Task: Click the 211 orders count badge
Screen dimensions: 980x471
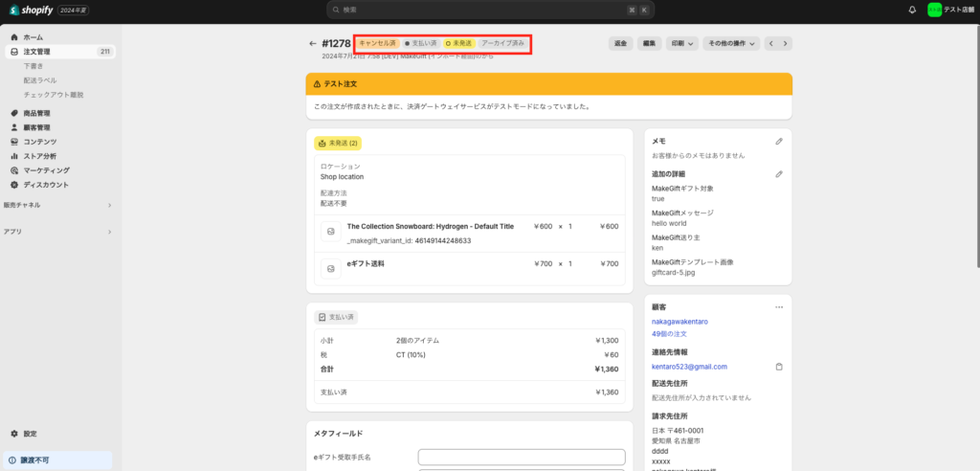Action: pyautogui.click(x=105, y=52)
